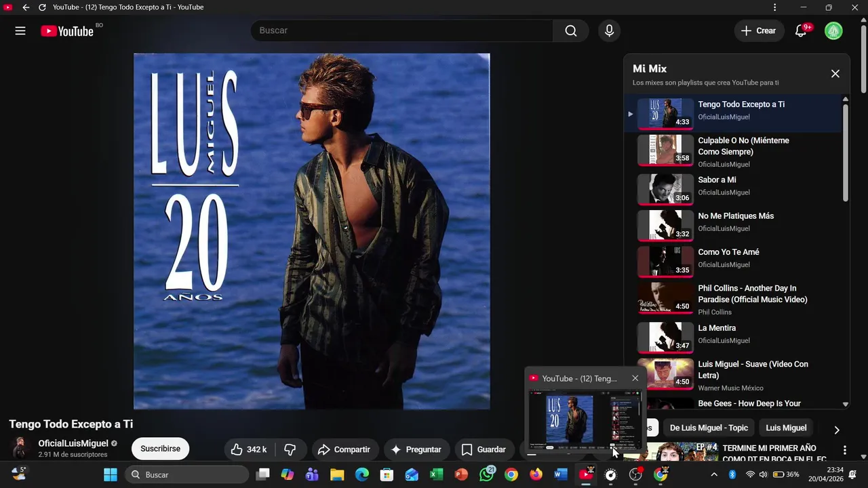
Task: Open Task View on the taskbar
Action: (x=262, y=474)
